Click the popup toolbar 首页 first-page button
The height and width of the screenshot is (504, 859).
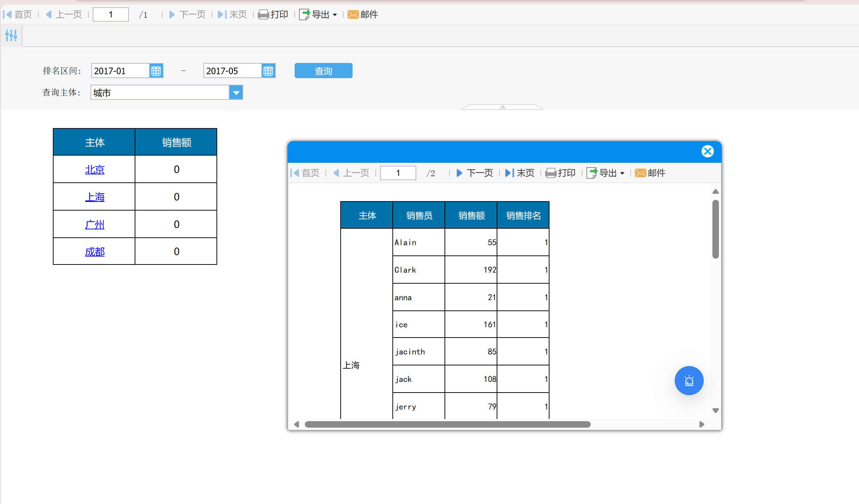[x=305, y=173]
